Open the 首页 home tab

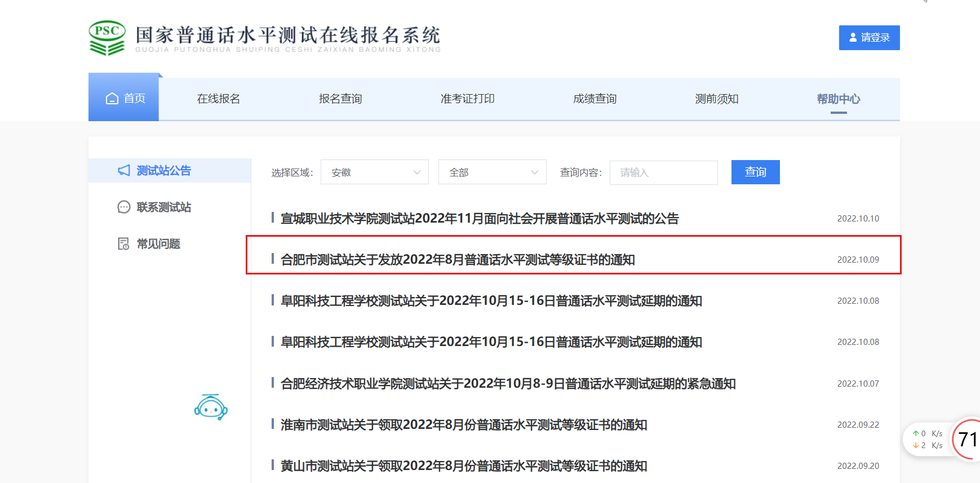[x=124, y=99]
